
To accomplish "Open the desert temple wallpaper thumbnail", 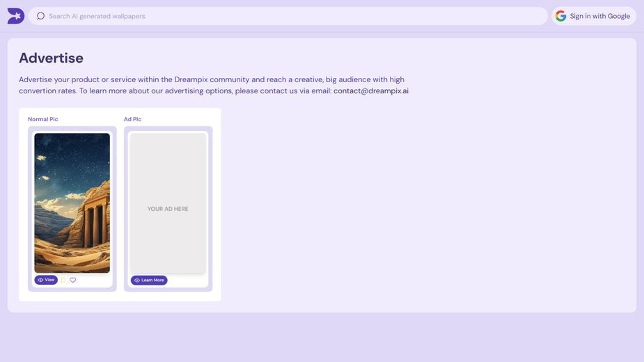I will [72, 203].
